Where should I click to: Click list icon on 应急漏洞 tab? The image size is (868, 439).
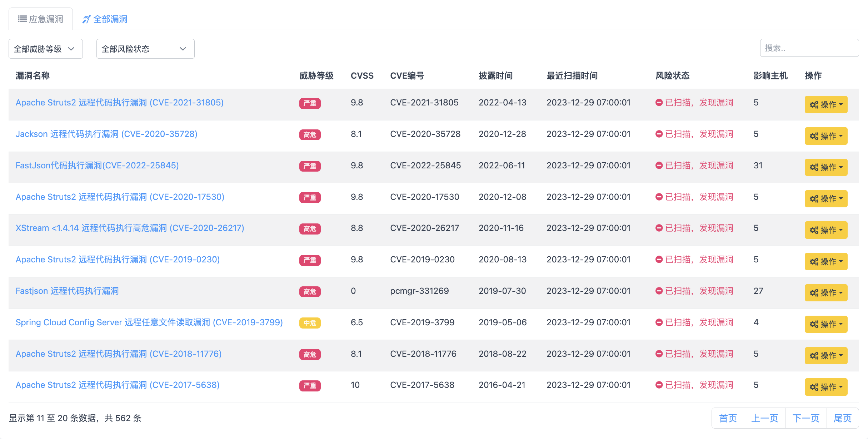[22, 19]
